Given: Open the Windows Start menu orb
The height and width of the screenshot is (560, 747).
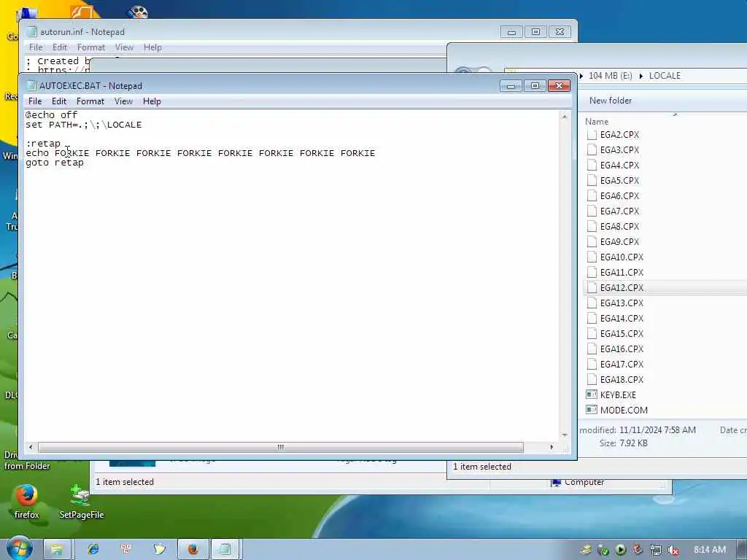Looking at the screenshot, I should pos(19,548).
